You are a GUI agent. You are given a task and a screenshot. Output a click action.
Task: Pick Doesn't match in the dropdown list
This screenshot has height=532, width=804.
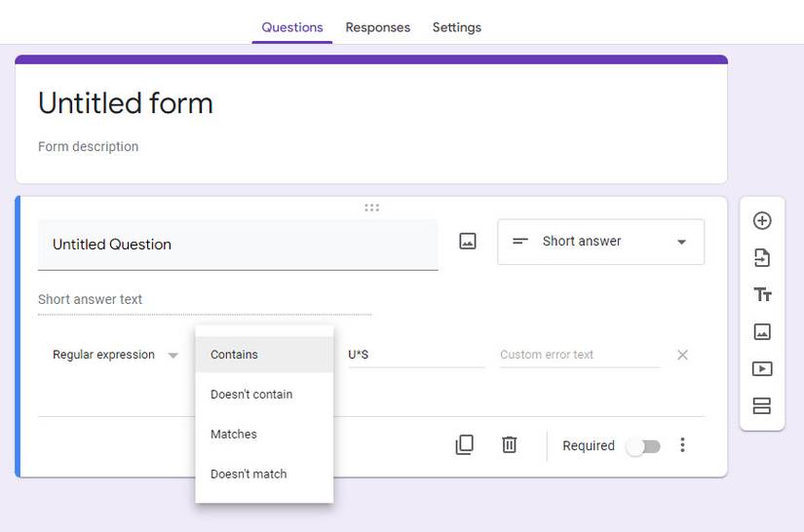tap(249, 475)
